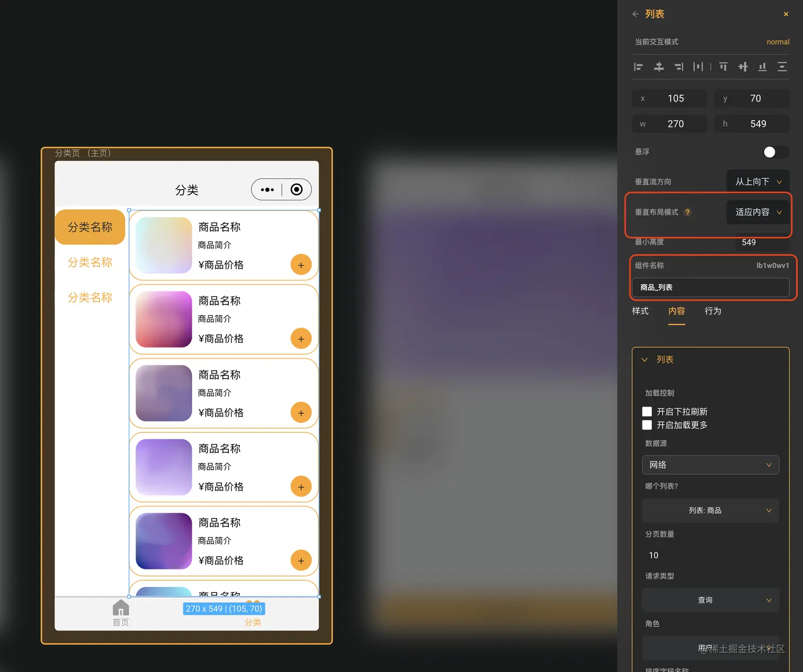This screenshot has height=672, width=803.
Task: Click 分类页（主页）canvas frame label
Action: pyautogui.click(x=83, y=153)
